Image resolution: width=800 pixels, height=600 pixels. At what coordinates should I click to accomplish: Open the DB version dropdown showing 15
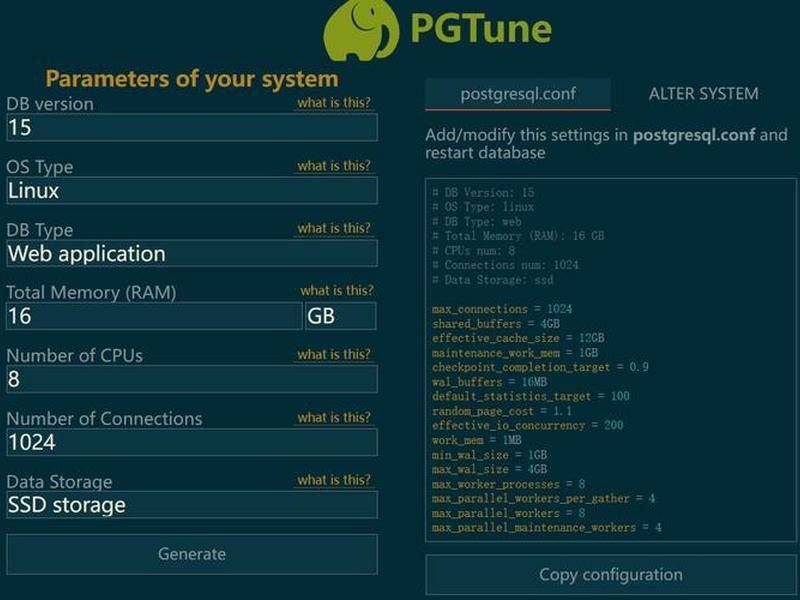coord(192,128)
